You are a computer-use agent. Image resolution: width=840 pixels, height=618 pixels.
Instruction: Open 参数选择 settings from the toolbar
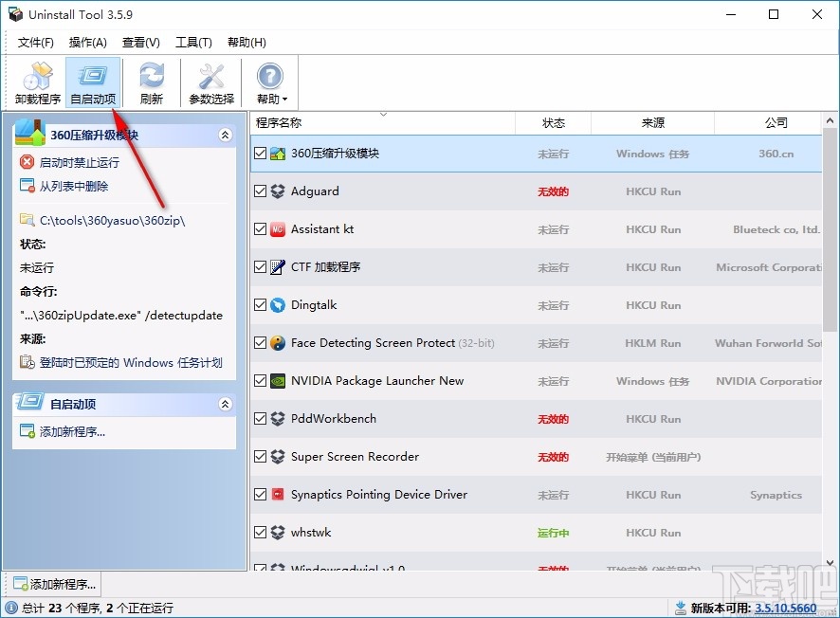click(x=210, y=82)
